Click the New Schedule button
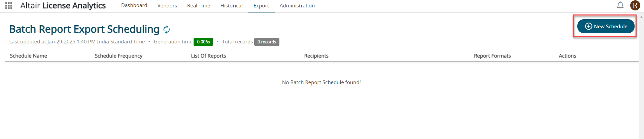The height and width of the screenshot is (139, 644). pos(606,26)
